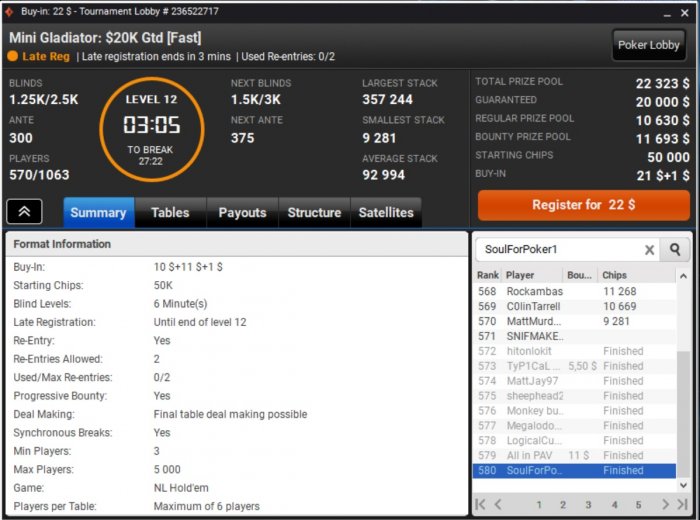The width and height of the screenshot is (700, 520).
Task: Click the Format Information header
Action: click(237, 244)
